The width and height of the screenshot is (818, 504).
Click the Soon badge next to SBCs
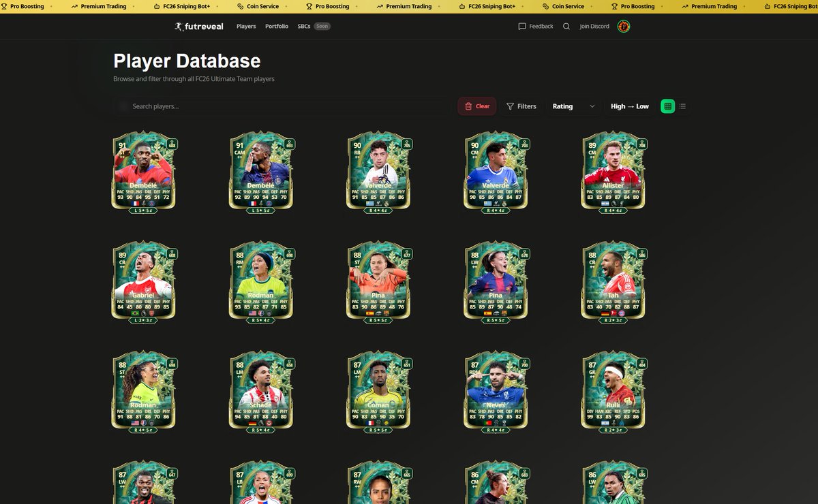[x=322, y=27]
